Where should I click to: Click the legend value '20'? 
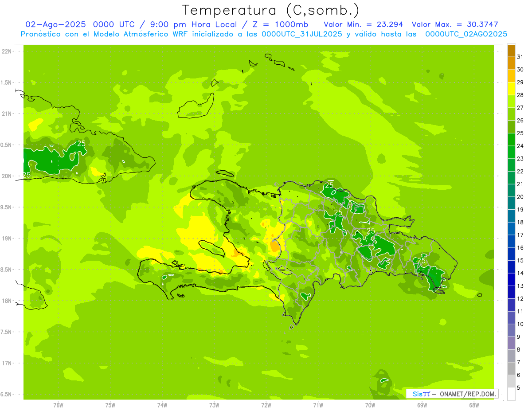(x=520, y=197)
